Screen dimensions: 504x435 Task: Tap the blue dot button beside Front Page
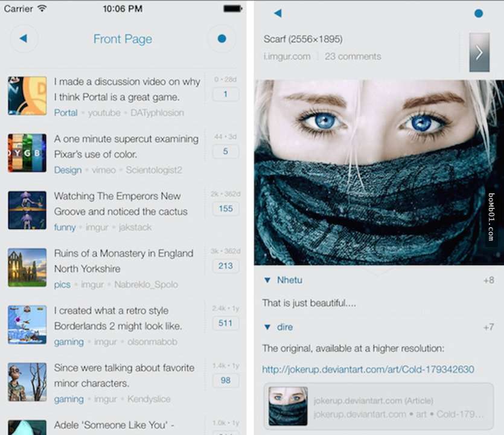point(222,39)
